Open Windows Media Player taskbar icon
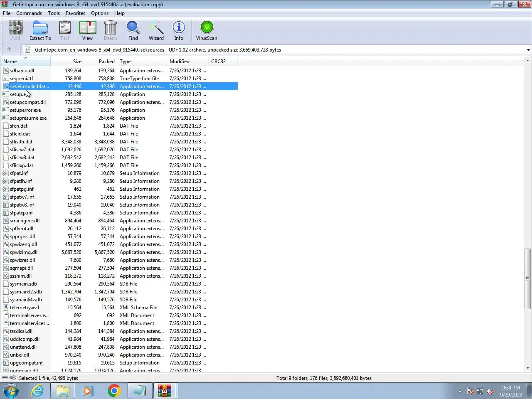 [88, 391]
